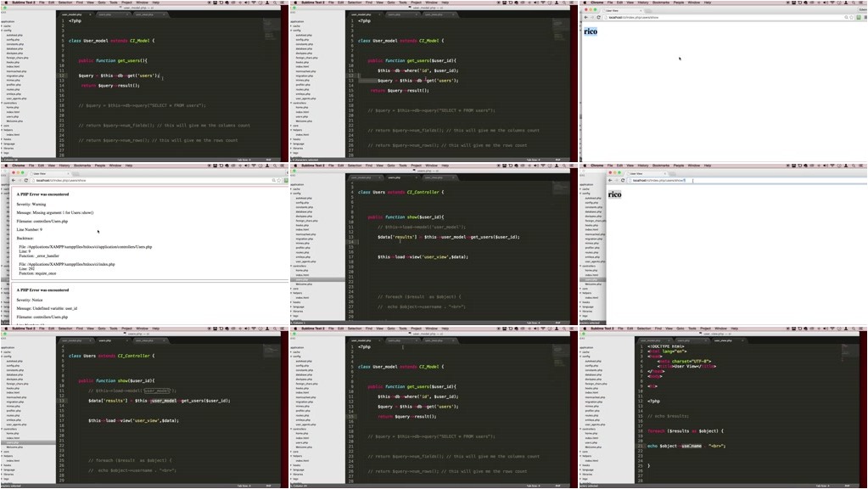
Task: Click 'class Users' line in center Sublime frame
Action: 400,192
